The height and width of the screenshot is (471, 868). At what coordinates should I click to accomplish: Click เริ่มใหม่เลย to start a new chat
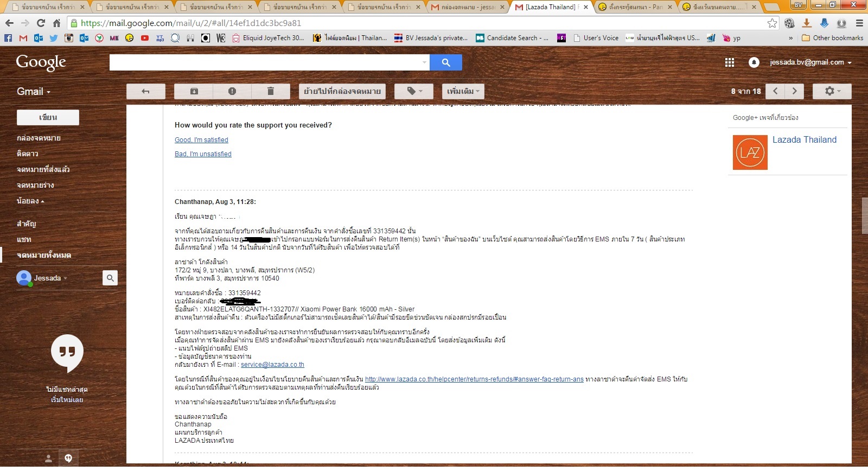pos(67,400)
